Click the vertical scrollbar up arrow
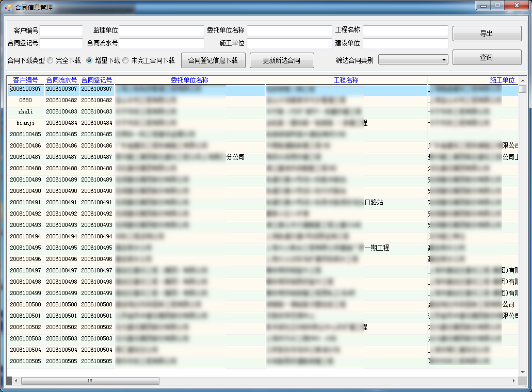The height and width of the screenshot is (392, 532). tap(522, 80)
